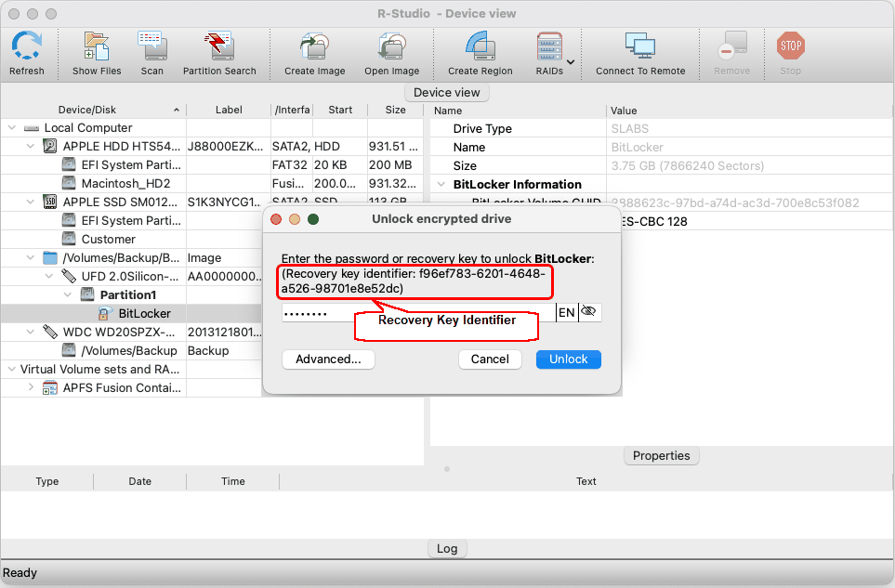Close the Unlock encrypted drive dialog
Image resolution: width=895 pixels, height=588 pixels.
tap(276, 219)
